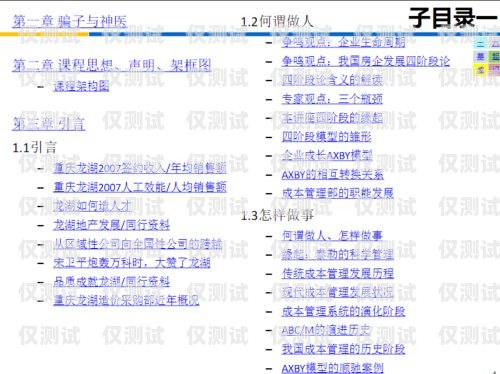Open 专家观点：三个瓶颈 link

point(332,99)
